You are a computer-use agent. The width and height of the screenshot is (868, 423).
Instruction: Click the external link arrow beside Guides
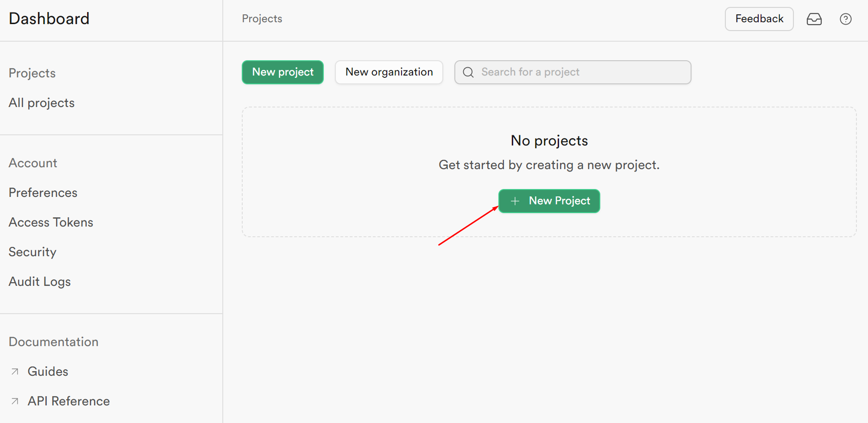click(x=14, y=371)
